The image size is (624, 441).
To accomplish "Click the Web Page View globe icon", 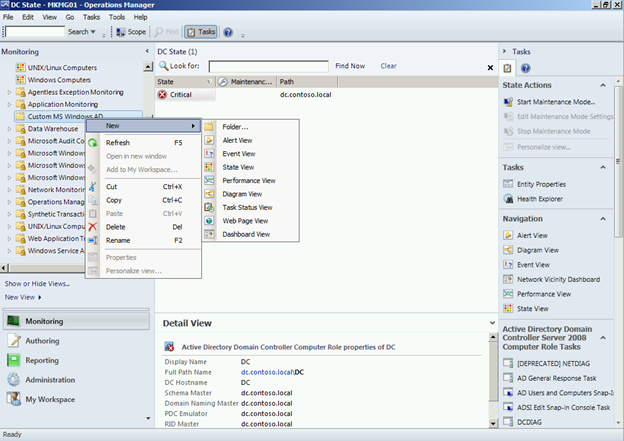I will coord(209,221).
